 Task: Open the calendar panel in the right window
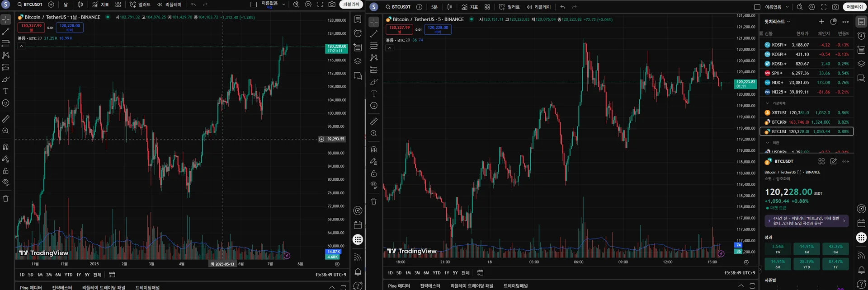861,223
